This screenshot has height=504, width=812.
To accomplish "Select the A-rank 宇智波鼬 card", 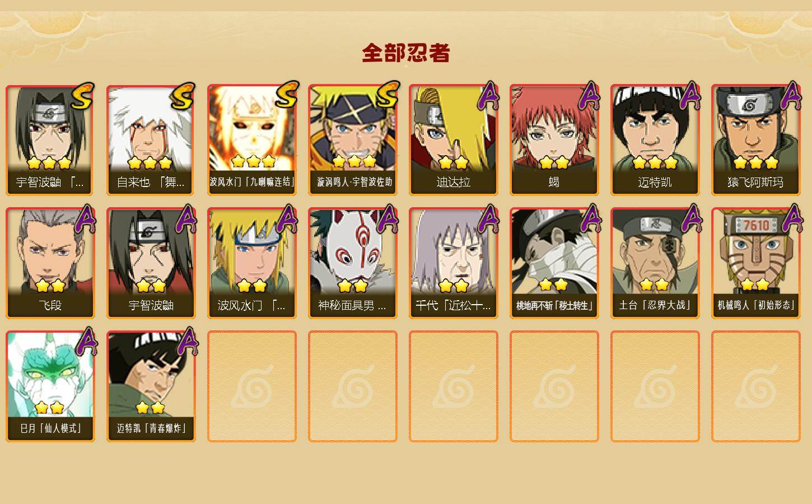I will (151, 263).
